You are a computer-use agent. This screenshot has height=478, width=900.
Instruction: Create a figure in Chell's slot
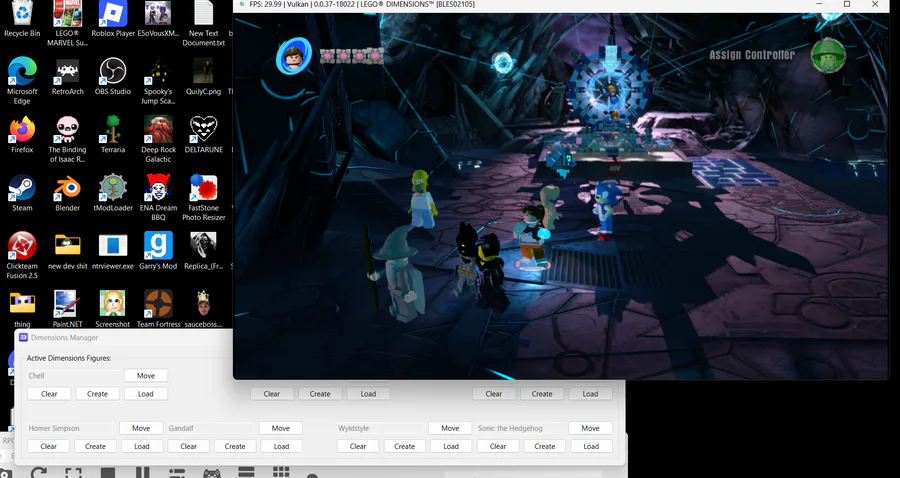click(98, 394)
